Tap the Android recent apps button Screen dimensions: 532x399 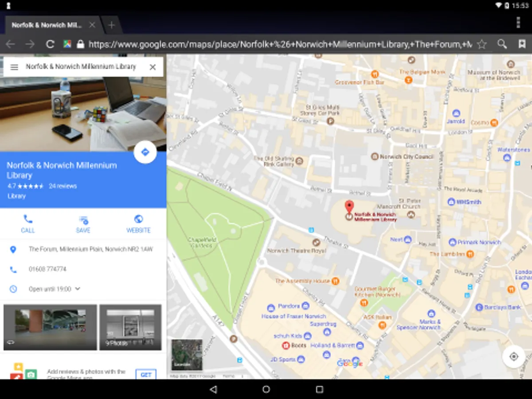319,389
